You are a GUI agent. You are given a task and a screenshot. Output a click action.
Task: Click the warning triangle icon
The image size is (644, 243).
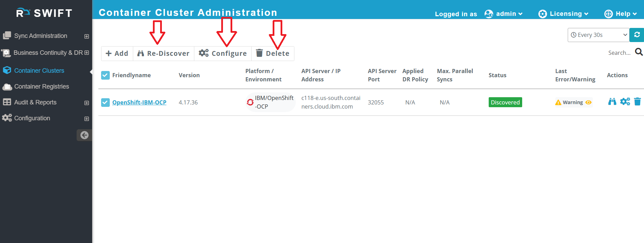[558, 102]
